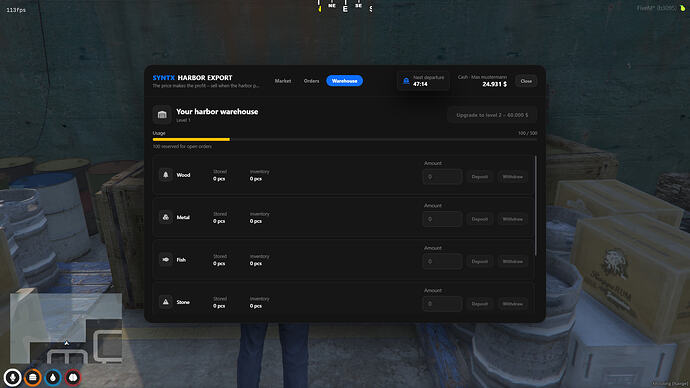Viewport: 690px width, 388px height.
Task: Close the harbor export panel
Action: 526,81
